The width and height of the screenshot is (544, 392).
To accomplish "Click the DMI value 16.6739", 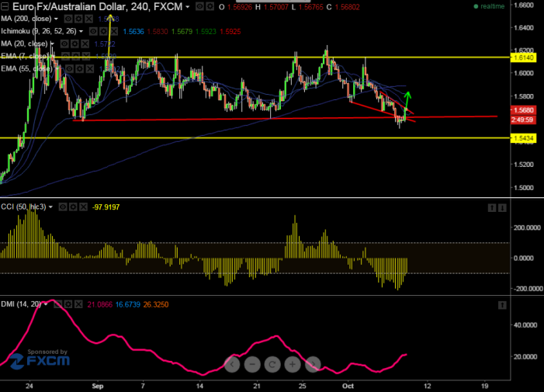I will (128, 304).
